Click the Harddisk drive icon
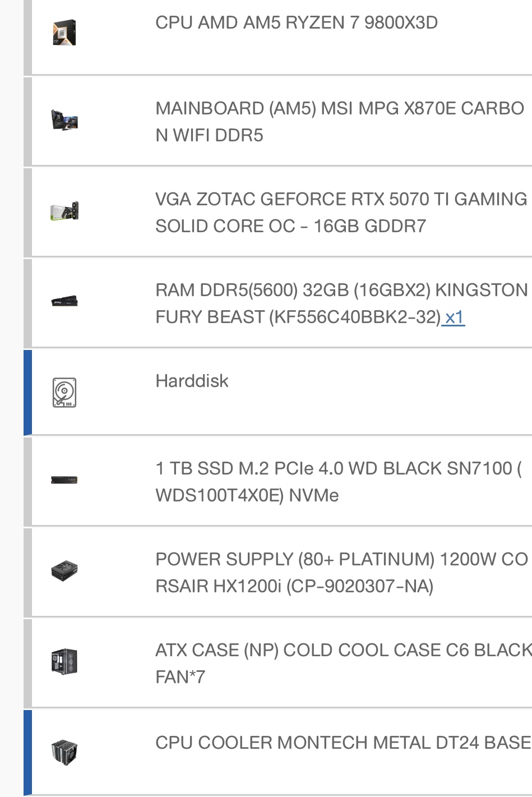The image size is (532, 797). (64, 393)
